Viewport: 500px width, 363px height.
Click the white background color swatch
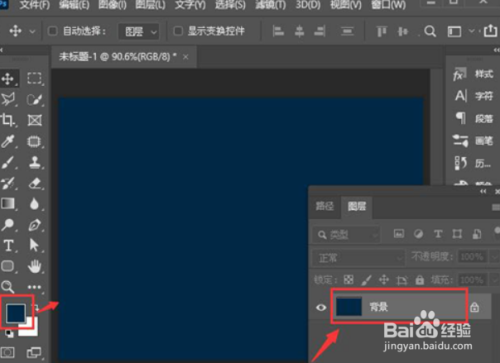[31, 329]
